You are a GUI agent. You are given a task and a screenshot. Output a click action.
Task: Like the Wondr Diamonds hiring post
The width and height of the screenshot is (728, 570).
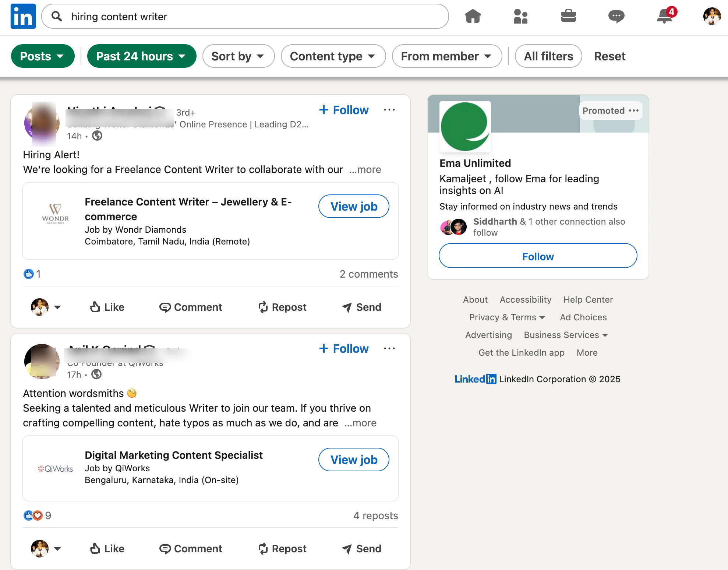pyautogui.click(x=106, y=307)
